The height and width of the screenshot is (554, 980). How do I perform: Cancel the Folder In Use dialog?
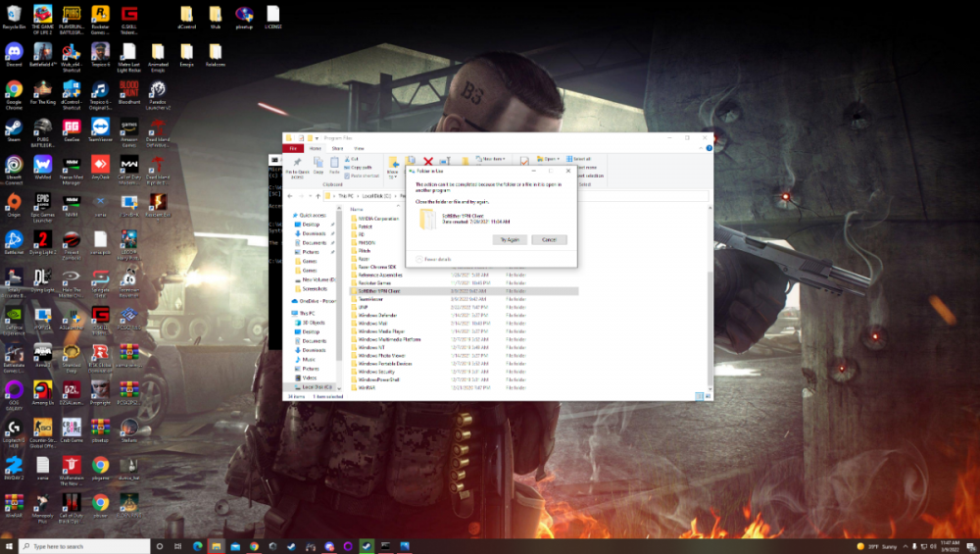[x=549, y=239]
